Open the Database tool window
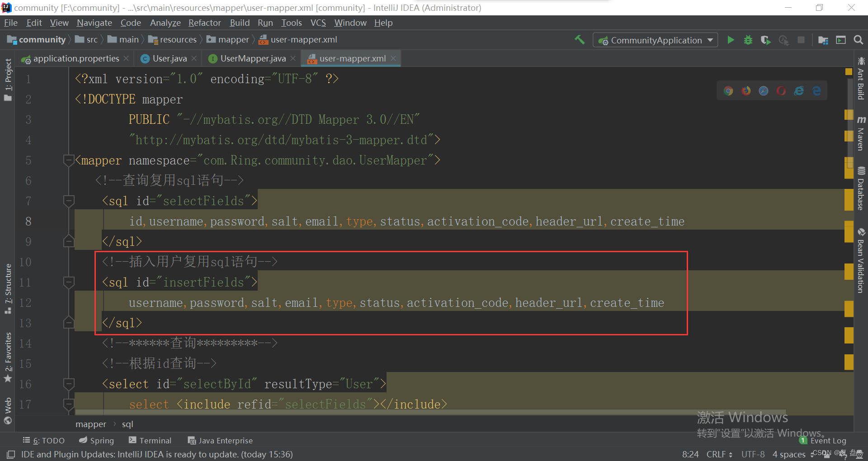The height and width of the screenshot is (461, 868). tap(861, 188)
